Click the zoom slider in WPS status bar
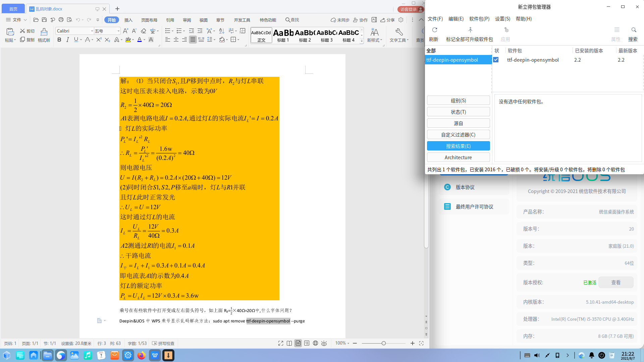Screen dimensions: 644x362 (x=383, y=343)
